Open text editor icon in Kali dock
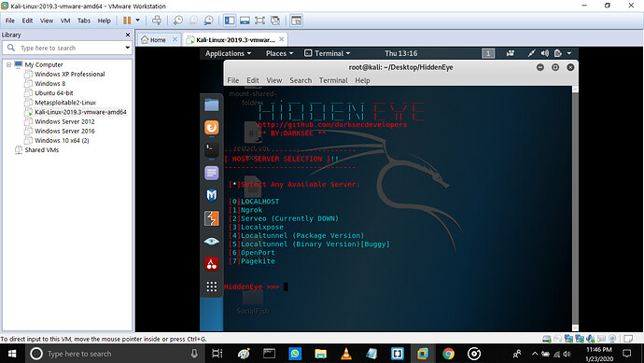The width and height of the screenshot is (644, 363). click(x=212, y=173)
